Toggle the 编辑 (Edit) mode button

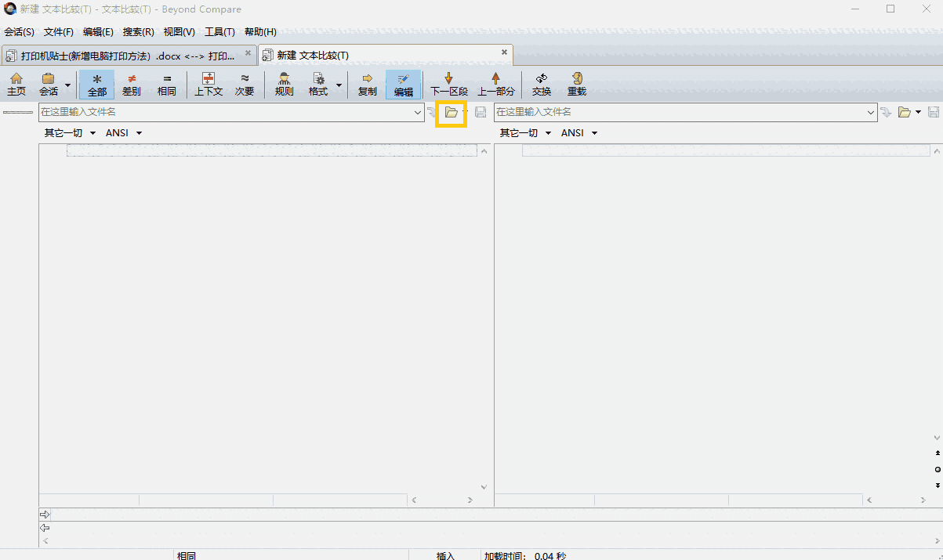point(403,84)
